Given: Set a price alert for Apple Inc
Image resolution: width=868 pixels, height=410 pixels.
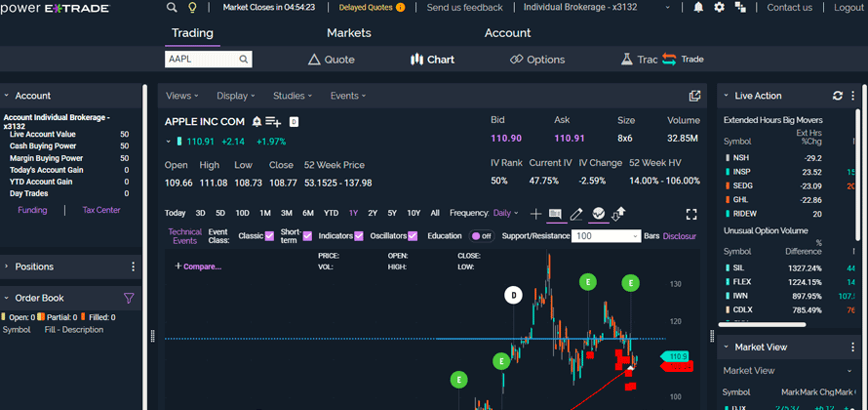Looking at the screenshot, I should 256,121.
